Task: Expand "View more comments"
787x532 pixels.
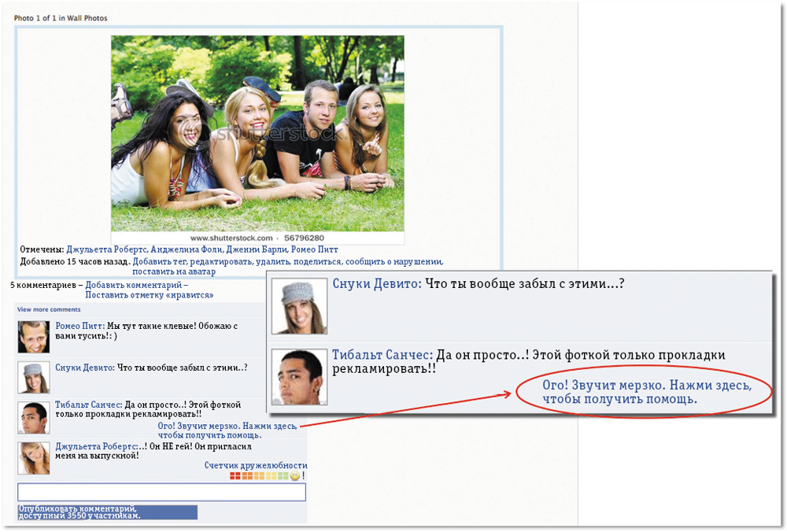Action: pos(49,310)
